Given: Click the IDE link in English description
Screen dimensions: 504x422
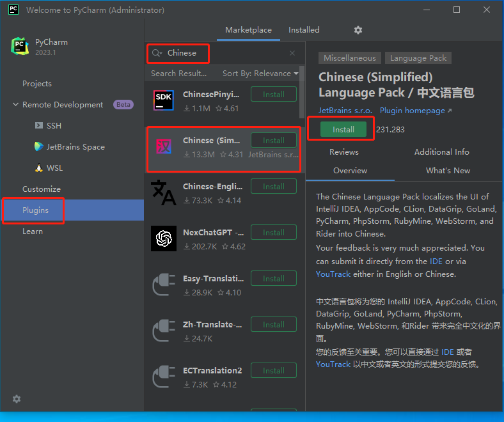Looking at the screenshot, I should tap(436, 261).
